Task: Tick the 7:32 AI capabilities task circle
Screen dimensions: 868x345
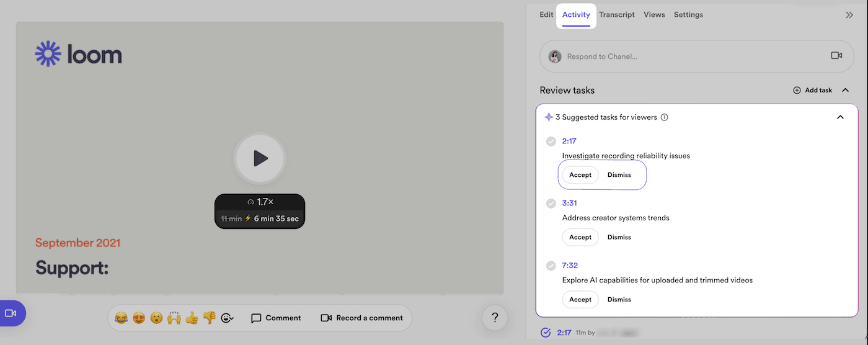Action: [x=551, y=266]
